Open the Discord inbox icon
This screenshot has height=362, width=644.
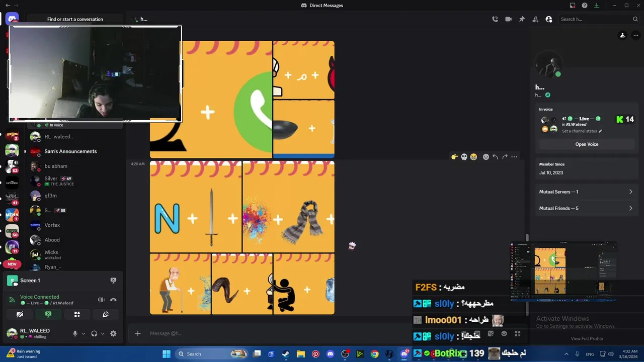point(573,6)
